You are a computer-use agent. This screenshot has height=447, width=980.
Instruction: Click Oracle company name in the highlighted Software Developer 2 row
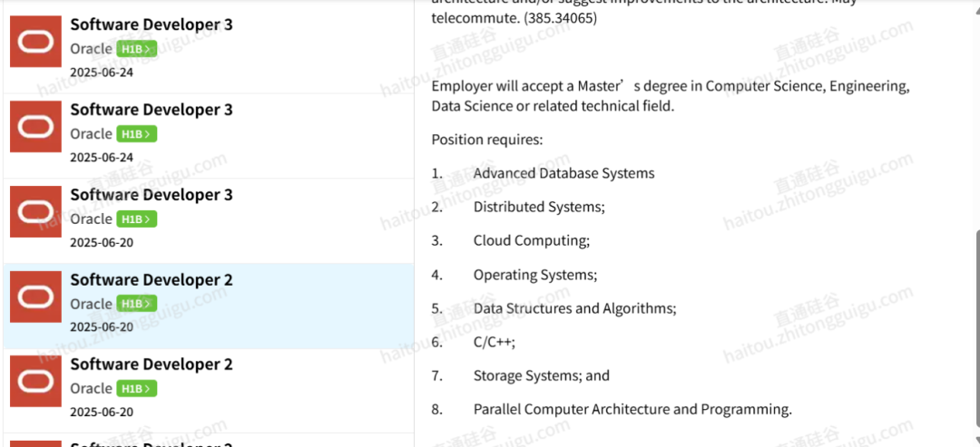pos(92,304)
